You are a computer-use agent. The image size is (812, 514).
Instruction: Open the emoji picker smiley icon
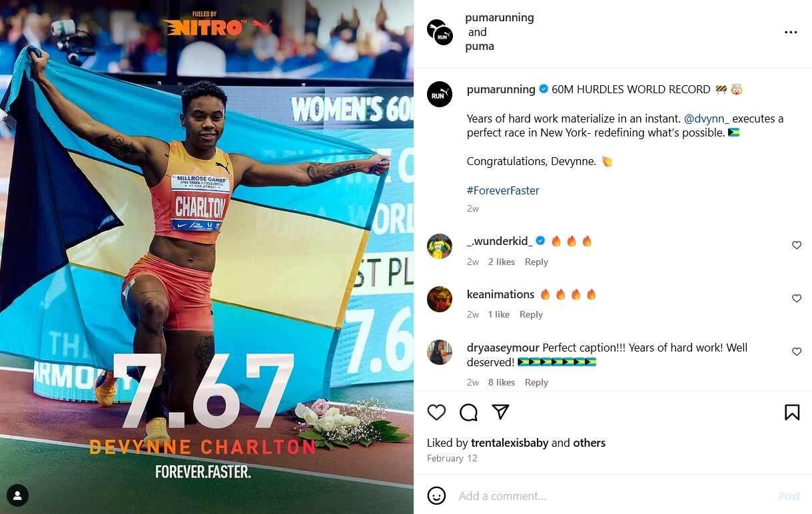pyautogui.click(x=436, y=496)
